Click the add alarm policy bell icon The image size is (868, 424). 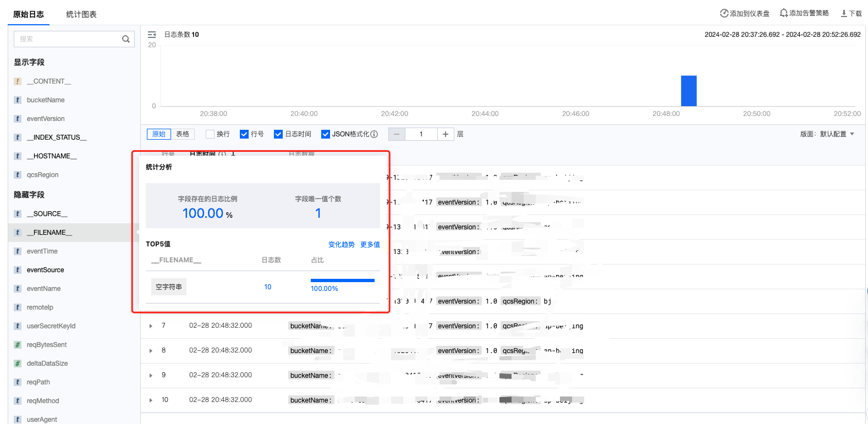(x=783, y=13)
